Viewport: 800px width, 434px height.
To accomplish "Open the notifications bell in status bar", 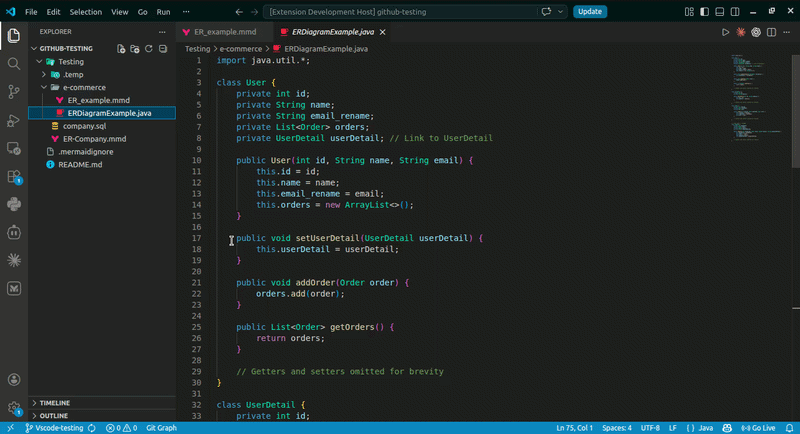I will 789,428.
